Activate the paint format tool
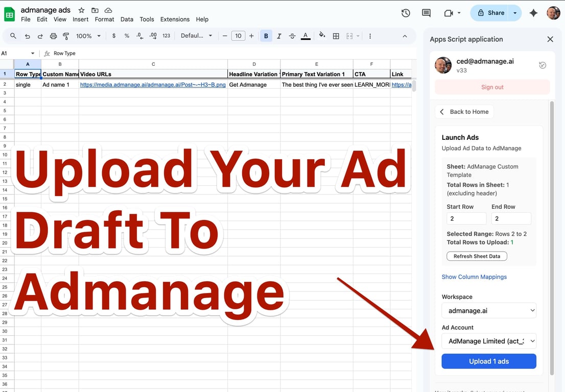Image resolution: width=565 pixels, height=392 pixels. pos(66,36)
